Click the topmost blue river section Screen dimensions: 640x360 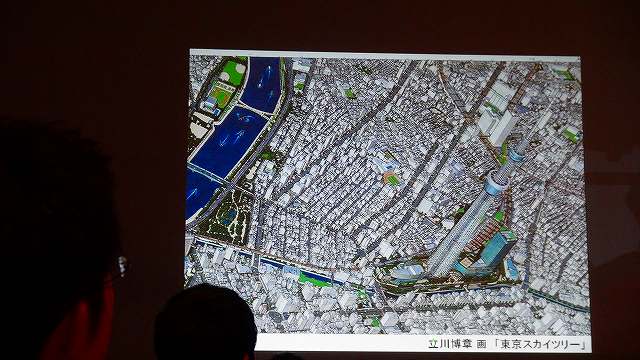coord(264,84)
